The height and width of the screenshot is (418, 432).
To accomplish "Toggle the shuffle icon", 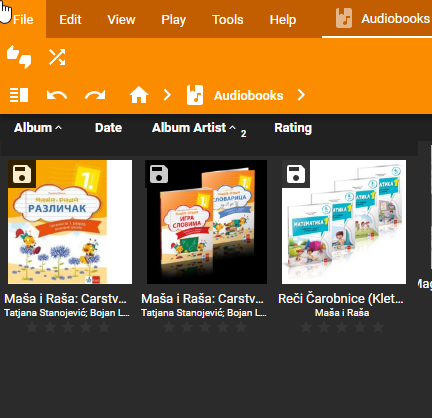I will [x=57, y=57].
